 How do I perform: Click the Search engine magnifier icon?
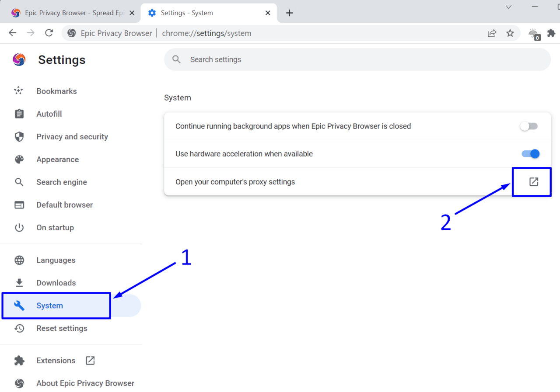pyautogui.click(x=19, y=182)
